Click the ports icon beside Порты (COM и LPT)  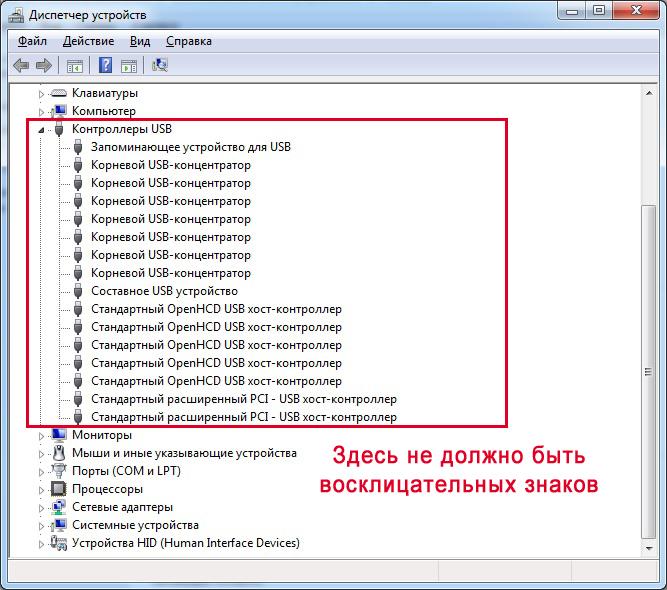coord(59,470)
